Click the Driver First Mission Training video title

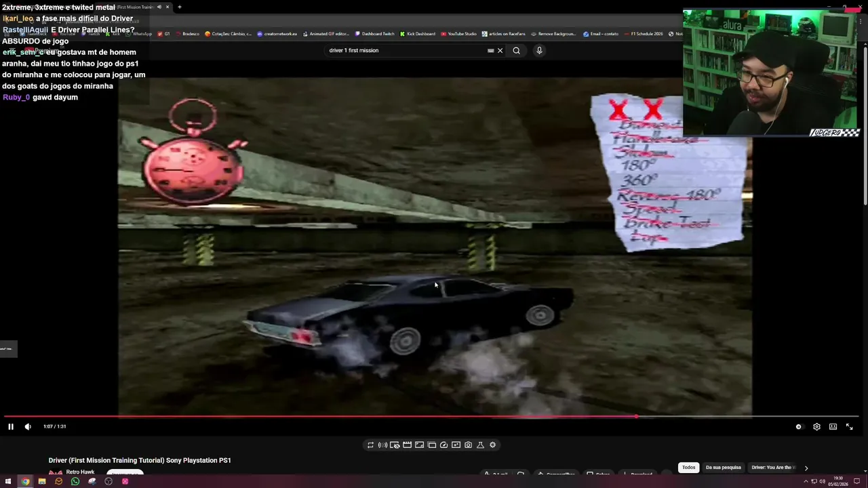140,460
